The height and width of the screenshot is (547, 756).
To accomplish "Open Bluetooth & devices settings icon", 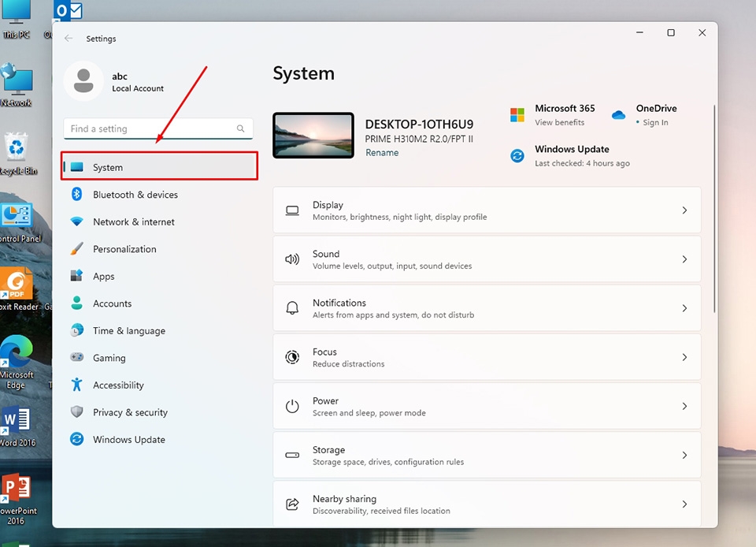I will tap(76, 195).
